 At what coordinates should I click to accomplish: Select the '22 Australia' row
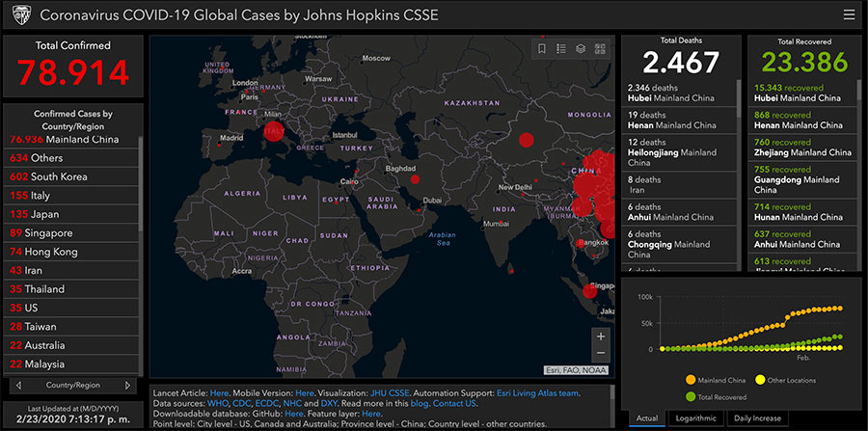coord(72,345)
